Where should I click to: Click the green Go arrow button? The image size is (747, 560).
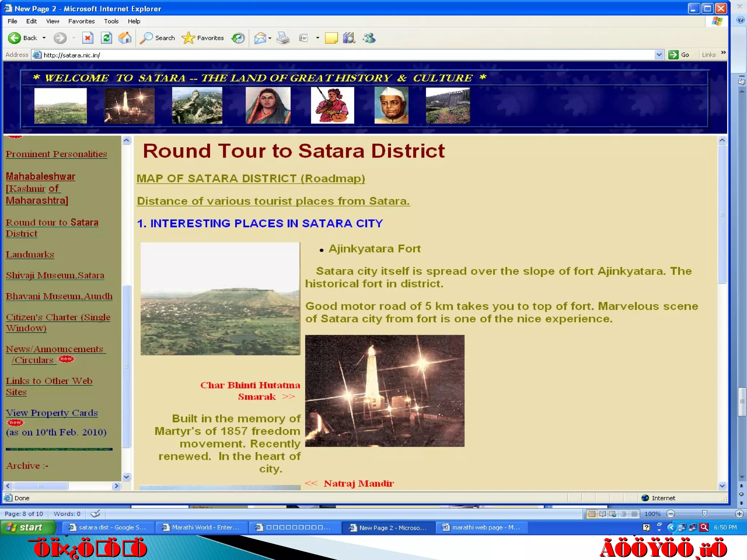coord(673,55)
